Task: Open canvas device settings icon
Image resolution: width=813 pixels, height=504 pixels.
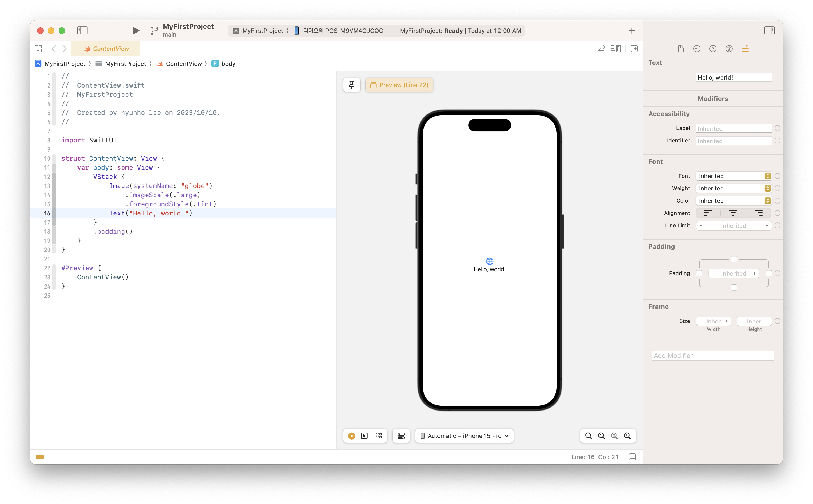Action: pyautogui.click(x=401, y=436)
